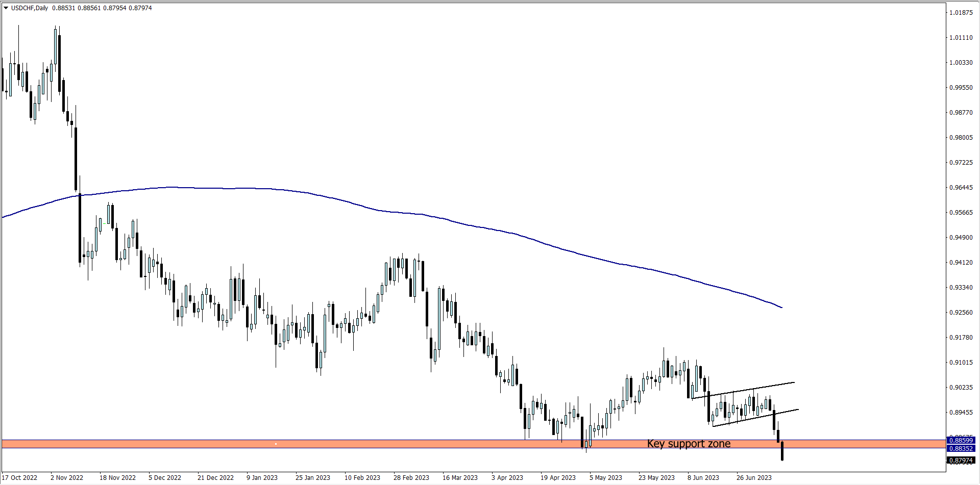Click the 2 Nov 2022 date label
Image resolution: width=980 pixels, height=485 pixels.
pyautogui.click(x=67, y=478)
